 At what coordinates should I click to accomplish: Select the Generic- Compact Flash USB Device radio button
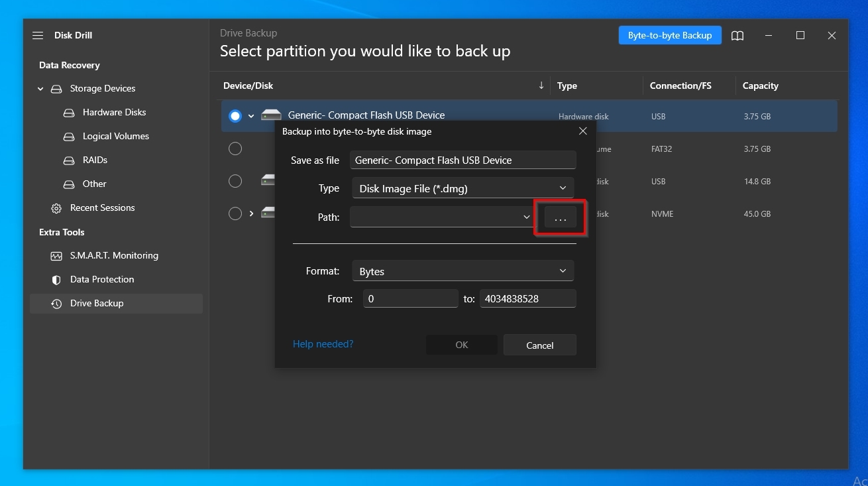[235, 116]
